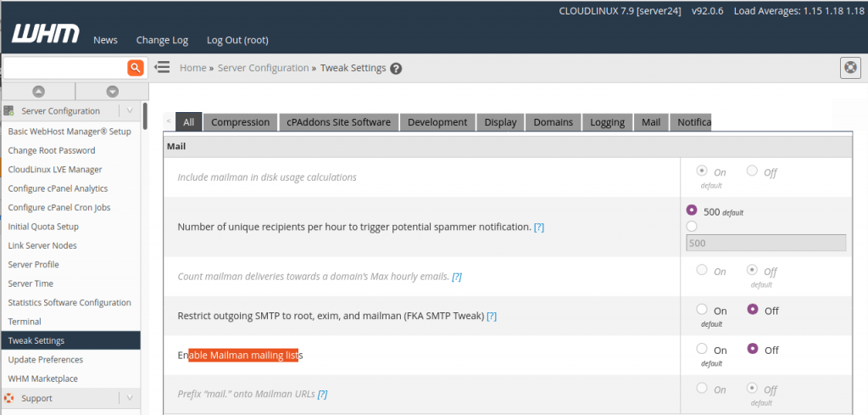Select Off for Count mailman deliveries

pyautogui.click(x=752, y=270)
